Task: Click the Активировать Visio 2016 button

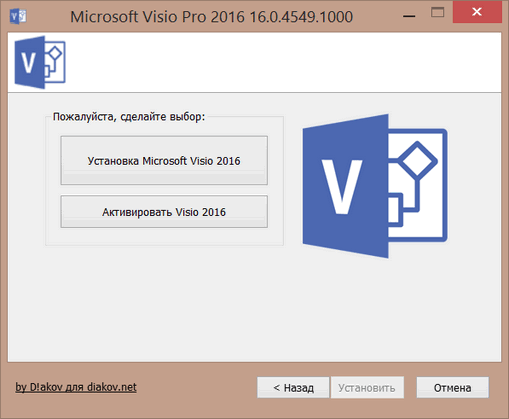Action: pyautogui.click(x=164, y=212)
